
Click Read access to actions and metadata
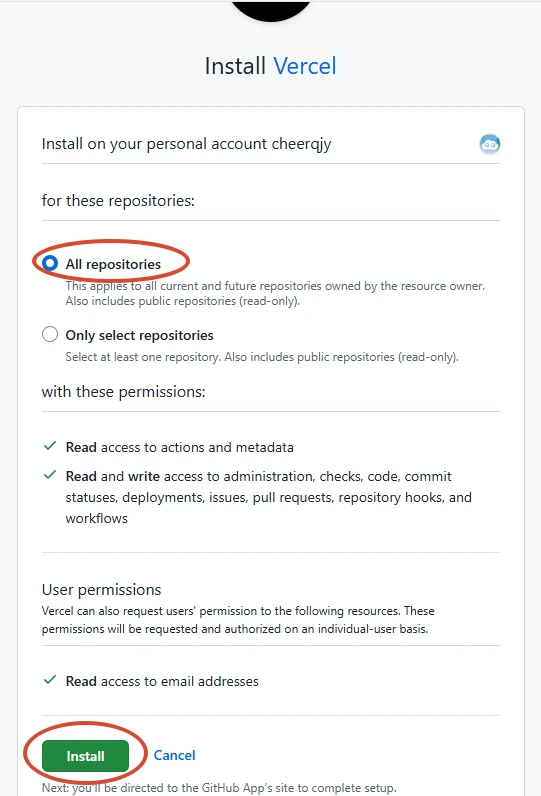pos(180,447)
